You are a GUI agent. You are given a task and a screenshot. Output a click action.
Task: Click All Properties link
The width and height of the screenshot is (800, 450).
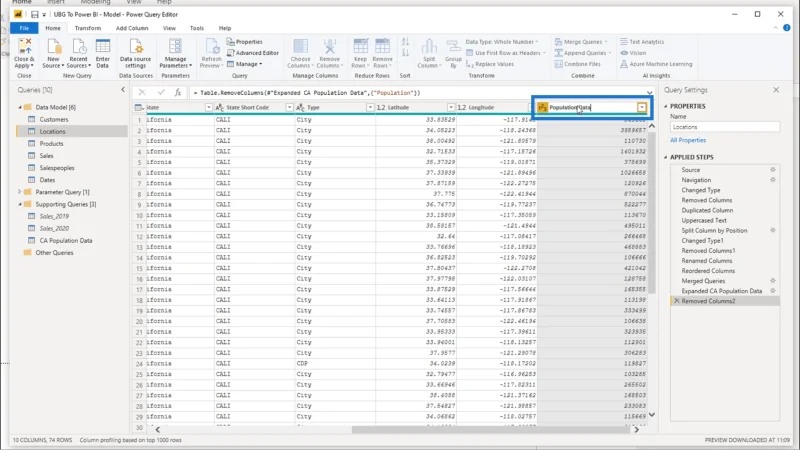click(x=688, y=140)
